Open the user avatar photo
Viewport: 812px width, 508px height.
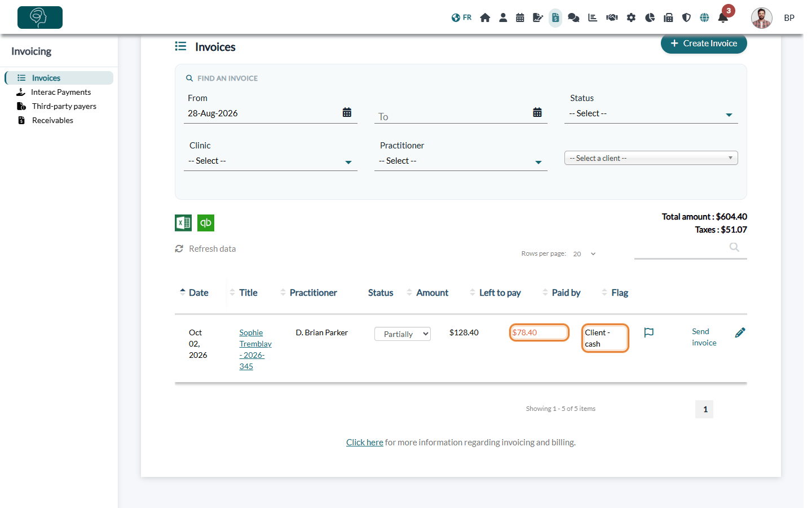(x=761, y=18)
